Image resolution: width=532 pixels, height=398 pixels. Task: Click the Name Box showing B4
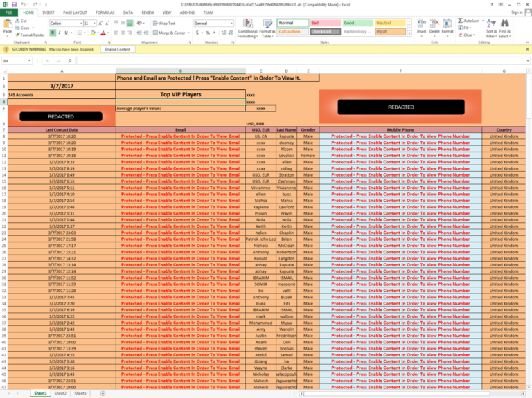pos(17,61)
